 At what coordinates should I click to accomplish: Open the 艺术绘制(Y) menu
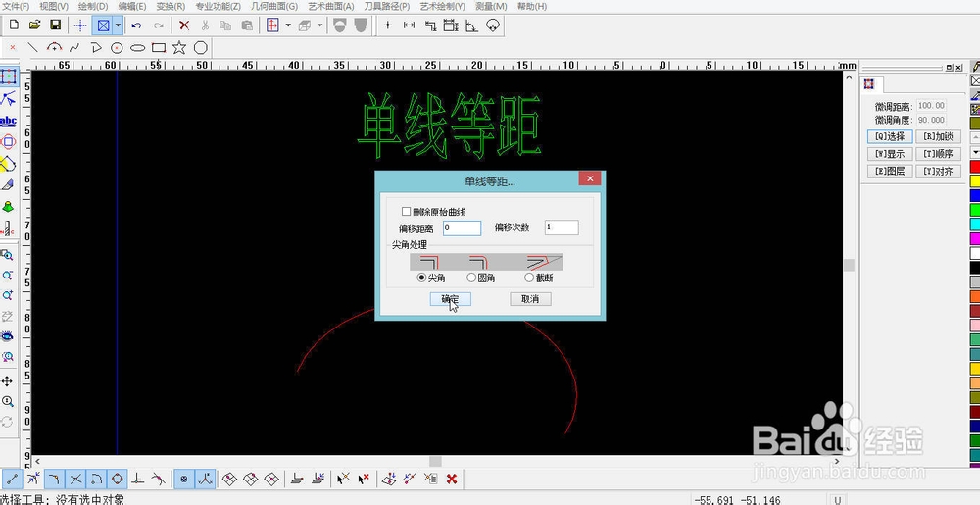point(443,6)
